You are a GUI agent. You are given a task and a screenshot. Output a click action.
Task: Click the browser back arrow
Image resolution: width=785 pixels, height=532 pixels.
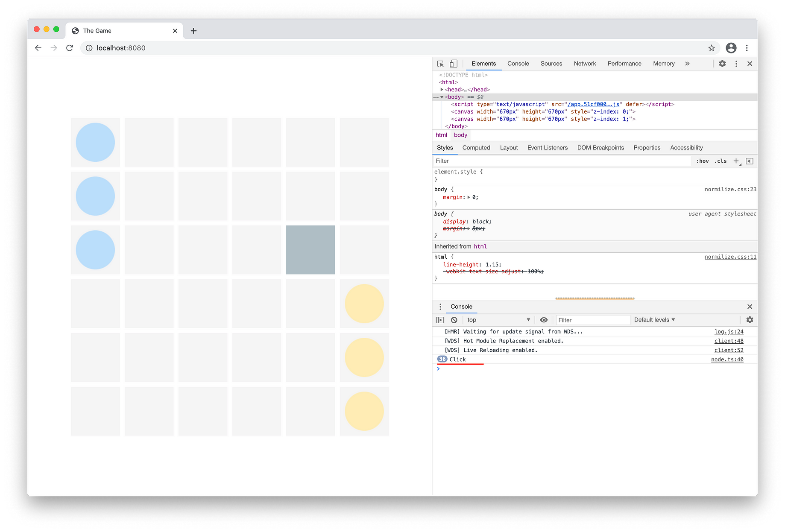pos(38,48)
